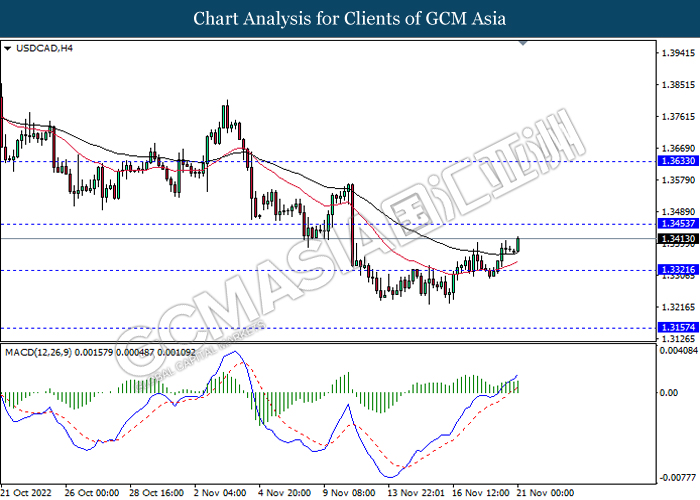Image resolution: width=700 pixels, height=500 pixels.
Task: Click the Chart Analysis for Clients title
Action: [x=350, y=18]
